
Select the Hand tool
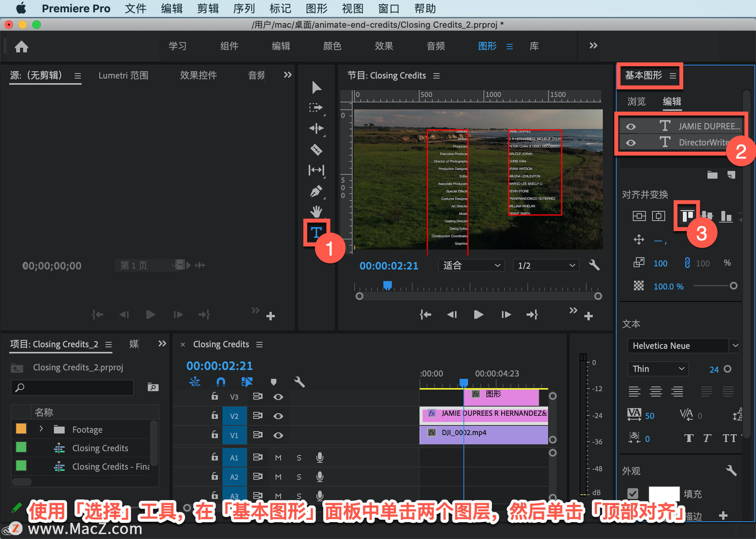[316, 211]
